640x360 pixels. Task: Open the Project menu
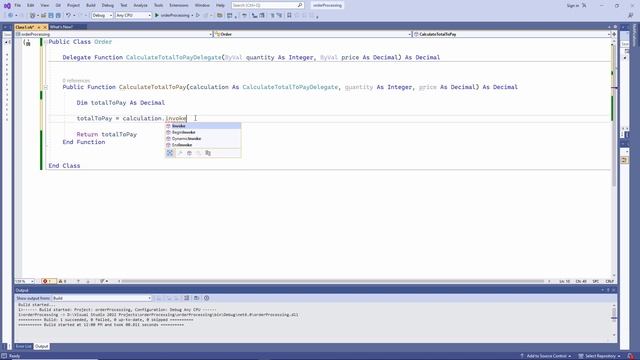tap(73, 5)
